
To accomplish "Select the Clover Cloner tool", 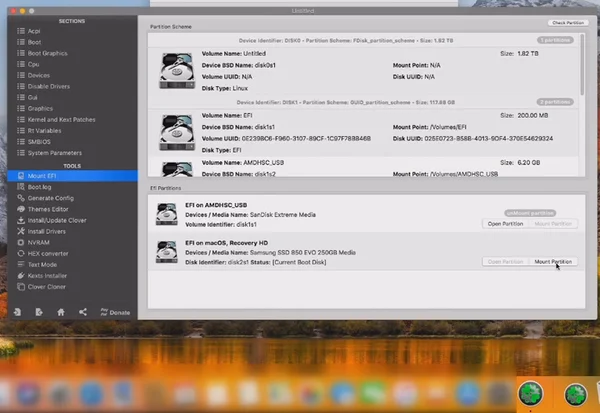I will coord(48,285).
